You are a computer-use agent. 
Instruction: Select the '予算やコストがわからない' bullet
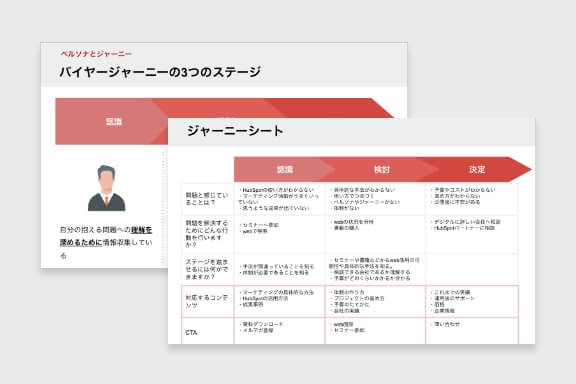463,190
